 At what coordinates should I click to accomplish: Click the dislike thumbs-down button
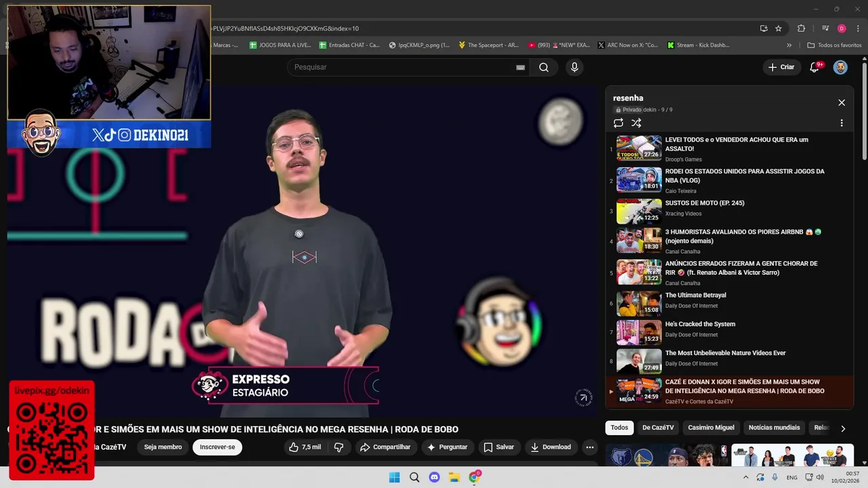point(338,447)
